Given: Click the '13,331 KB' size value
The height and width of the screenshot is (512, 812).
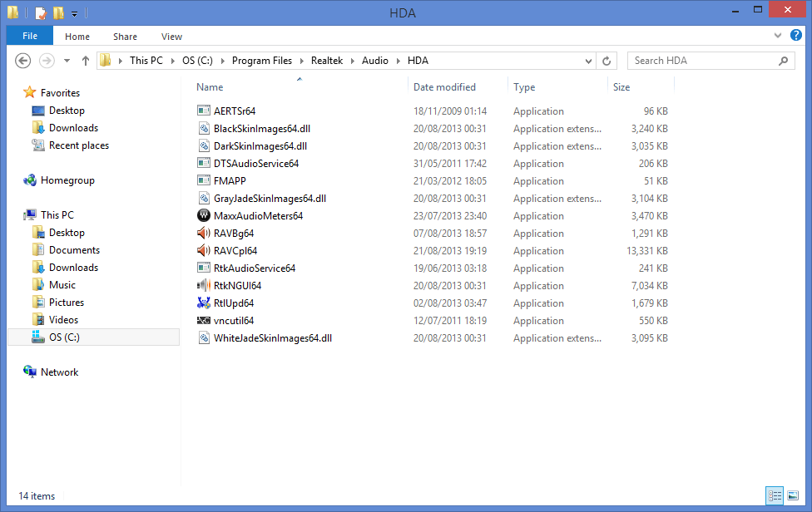Looking at the screenshot, I should 646,251.
